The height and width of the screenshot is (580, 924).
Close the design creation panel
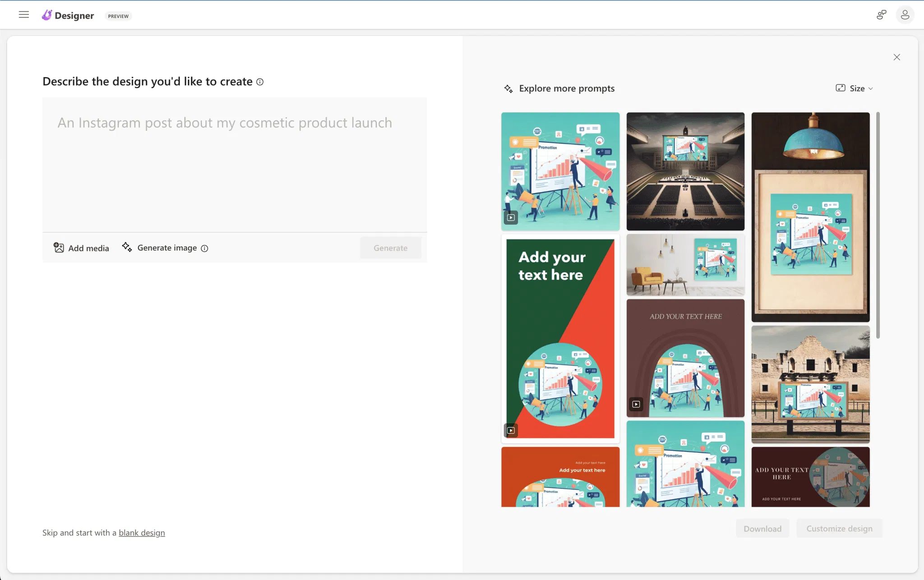click(x=896, y=57)
